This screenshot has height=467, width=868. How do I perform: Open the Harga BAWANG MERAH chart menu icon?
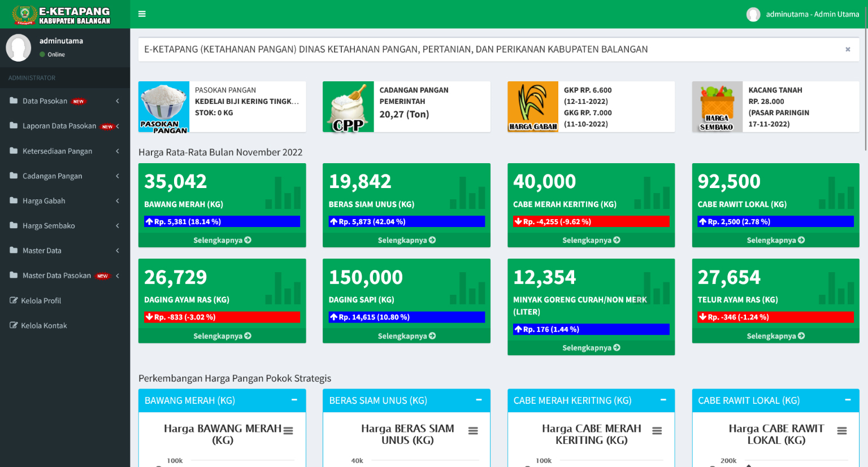coord(288,431)
